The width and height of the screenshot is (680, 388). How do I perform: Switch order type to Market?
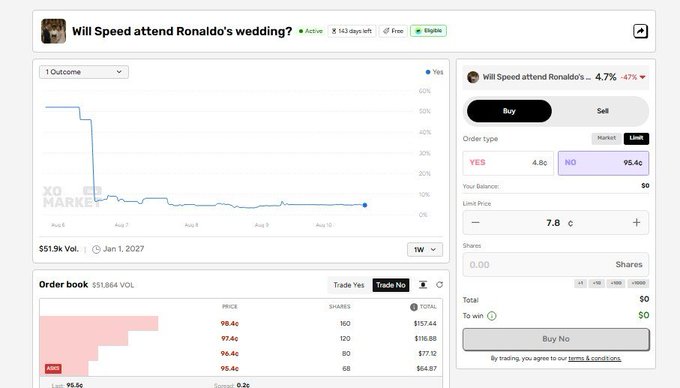[x=606, y=138]
